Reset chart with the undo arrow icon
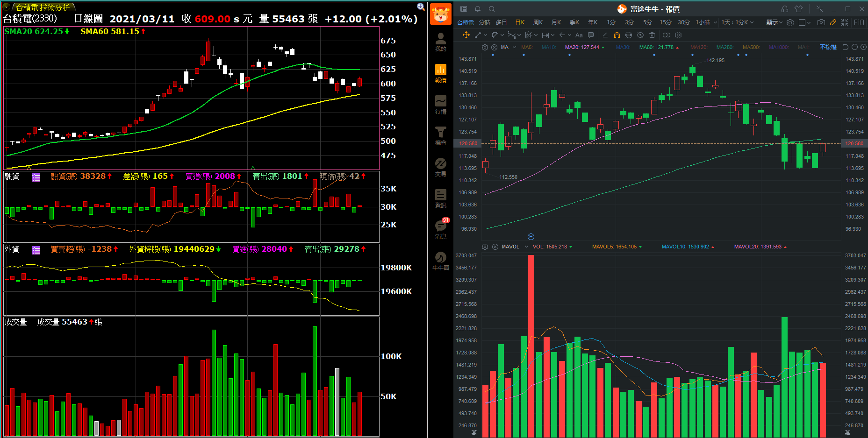The height and width of the screenshot is (438, 868). pos(845,47)
